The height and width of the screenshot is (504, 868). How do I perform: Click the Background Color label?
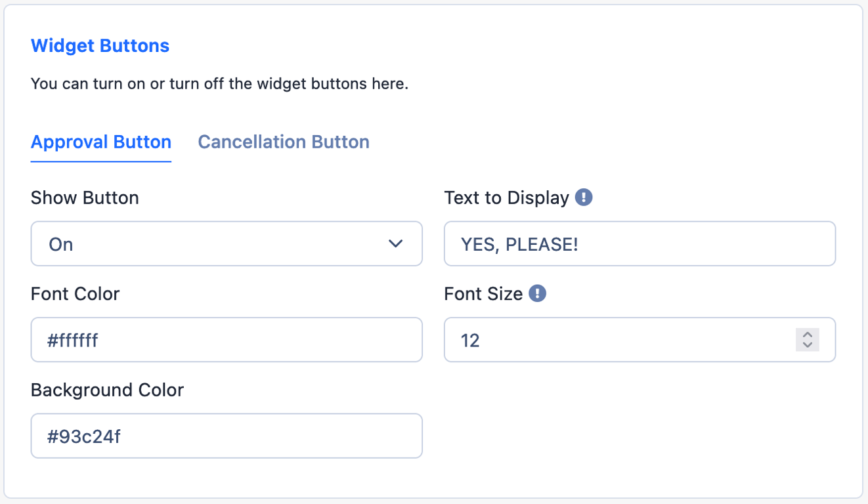(108, 390)
